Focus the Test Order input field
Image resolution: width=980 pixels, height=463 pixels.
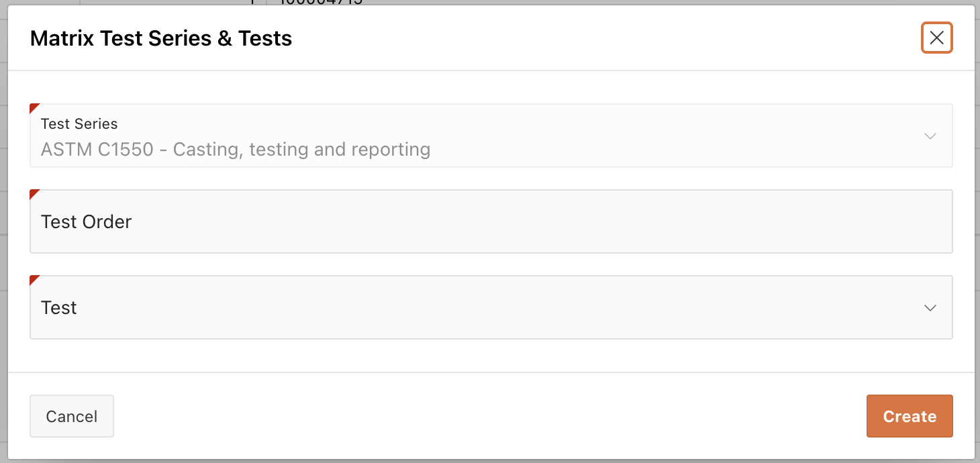pos(490,222)
